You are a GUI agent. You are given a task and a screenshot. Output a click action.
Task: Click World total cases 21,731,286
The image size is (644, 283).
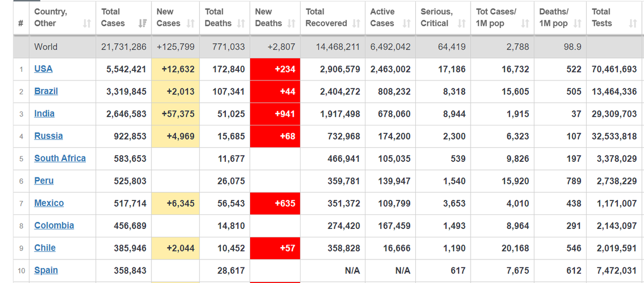click(x=123, y=47)
